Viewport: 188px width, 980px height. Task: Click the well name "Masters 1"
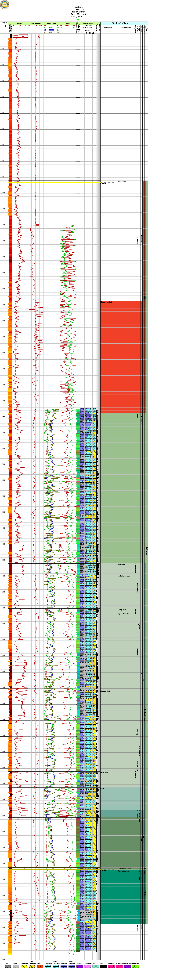tap(79, 7)
